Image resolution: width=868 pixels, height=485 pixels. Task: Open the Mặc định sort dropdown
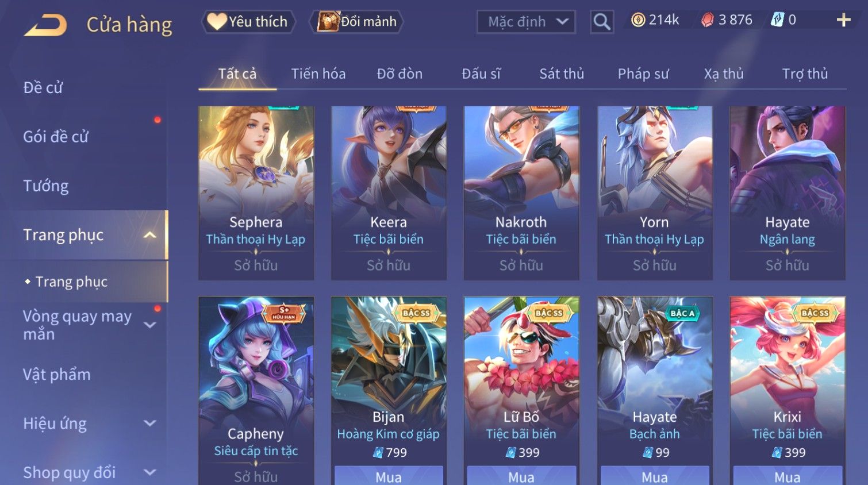526,22
